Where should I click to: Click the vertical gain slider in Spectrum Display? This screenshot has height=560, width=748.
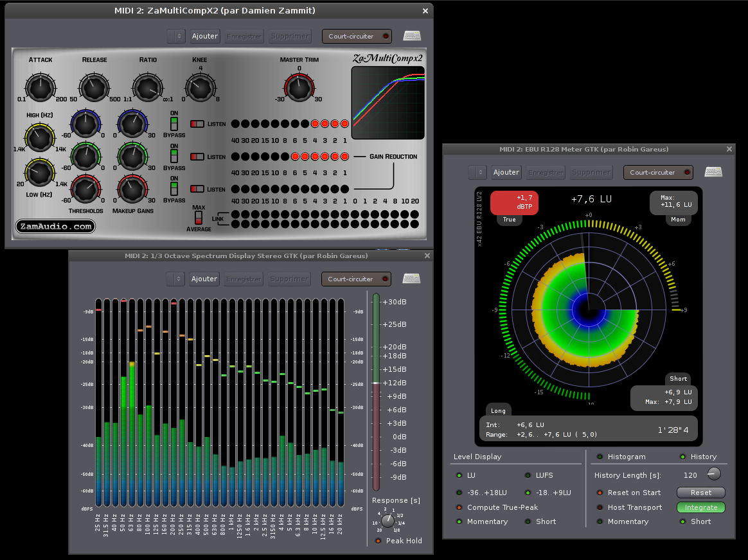[x=376, y=383]
